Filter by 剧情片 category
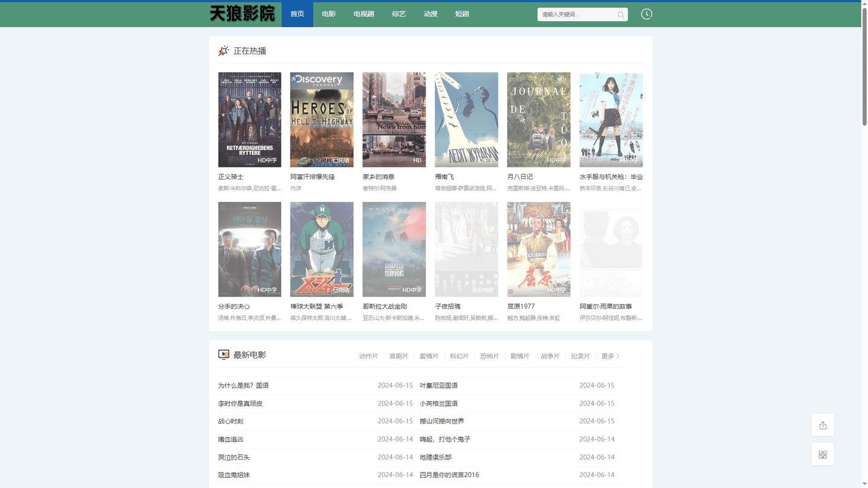868x488 pixels. tap(520, 356)
